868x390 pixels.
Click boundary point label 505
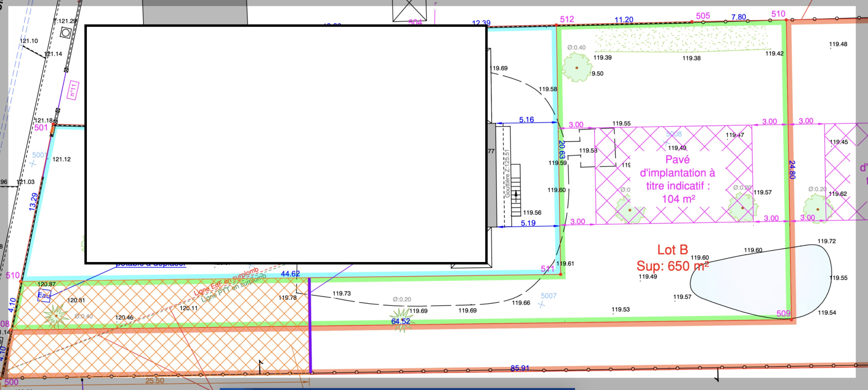point(703,16)
